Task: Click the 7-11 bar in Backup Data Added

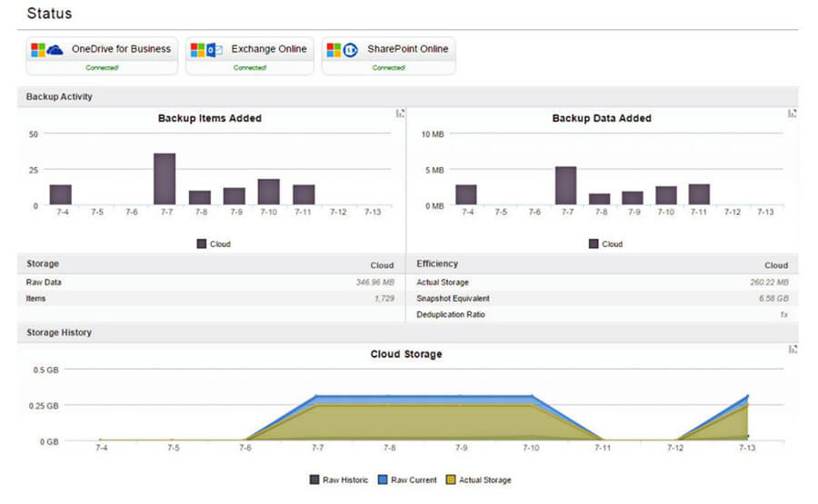Action: coord(699,194)
